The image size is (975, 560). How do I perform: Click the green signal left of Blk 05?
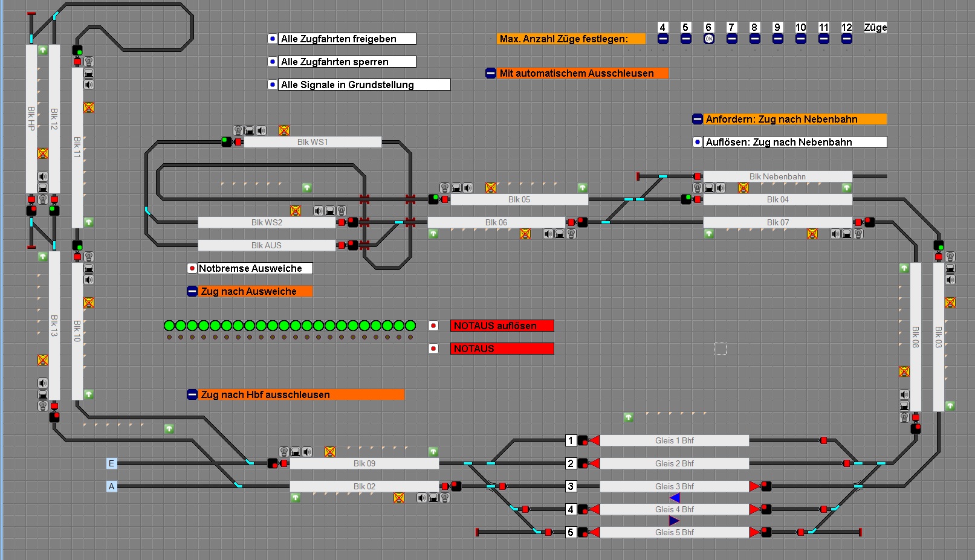point(433,199)
